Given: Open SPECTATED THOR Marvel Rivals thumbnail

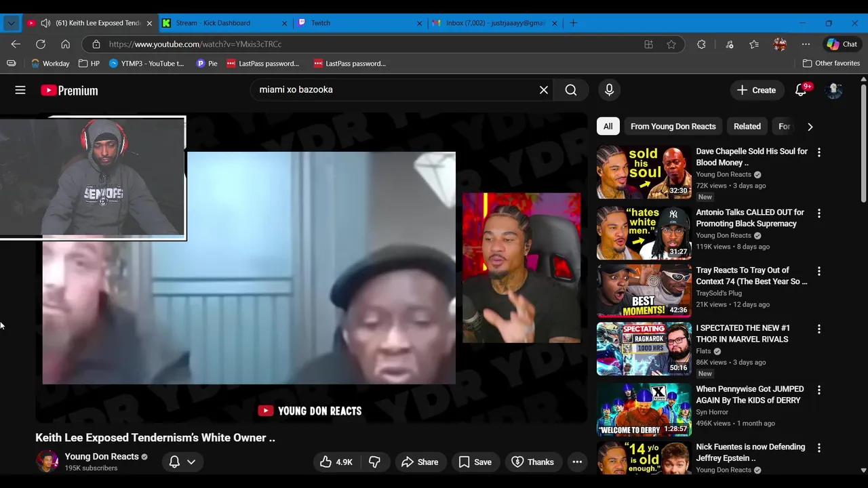Looking at the screenshot, I should (x=644, y=349).
